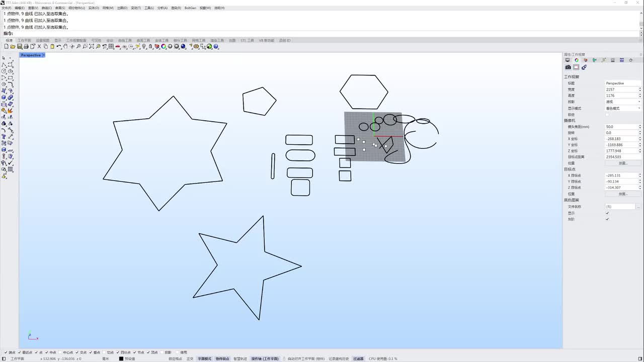
Task: Click the 镜头焦距 stepper arrows
Action: coord(640,127)
